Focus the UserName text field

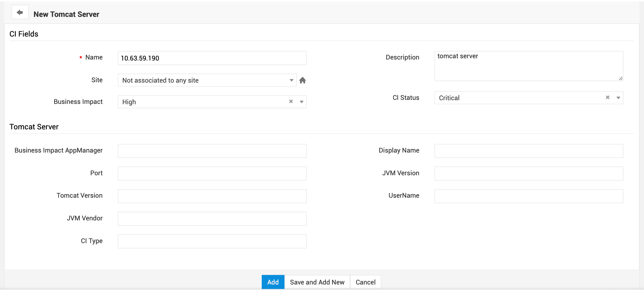[x=529, y=196]
